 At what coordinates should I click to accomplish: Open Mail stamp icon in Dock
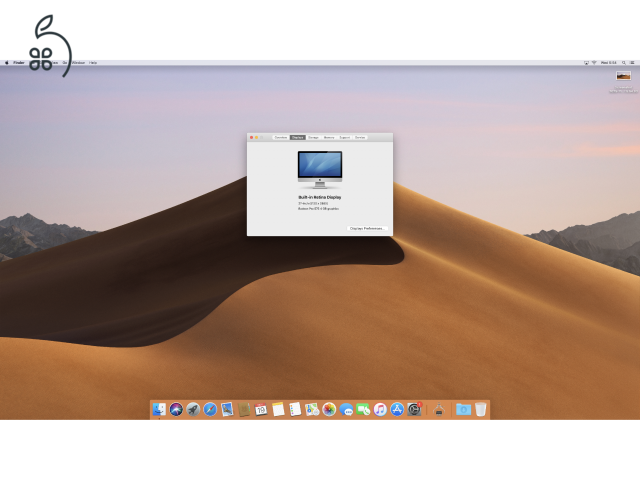(227, 409)
